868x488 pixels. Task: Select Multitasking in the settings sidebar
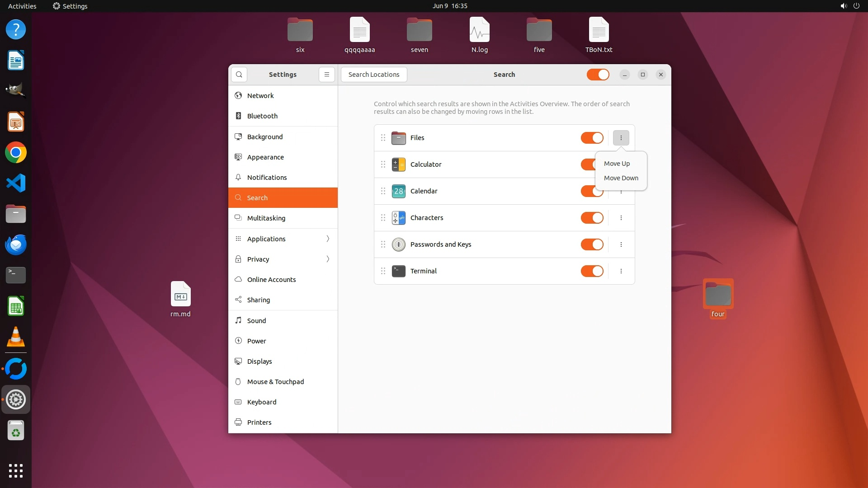click(266, 218)
